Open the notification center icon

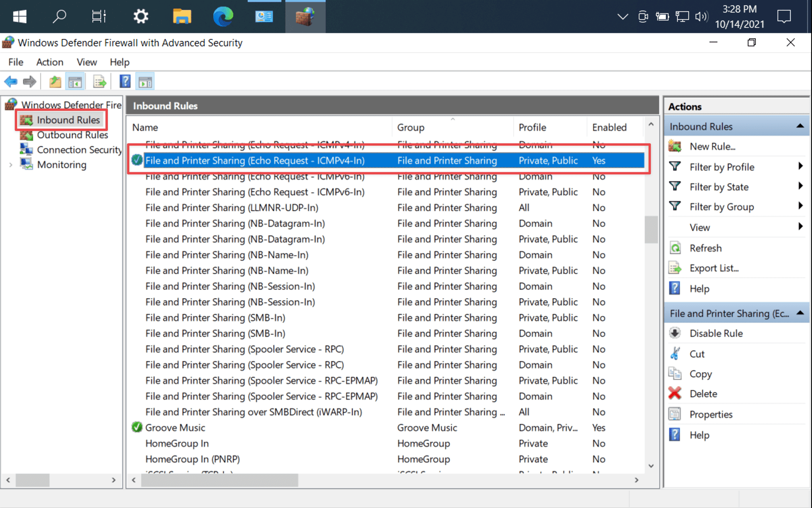784,16
